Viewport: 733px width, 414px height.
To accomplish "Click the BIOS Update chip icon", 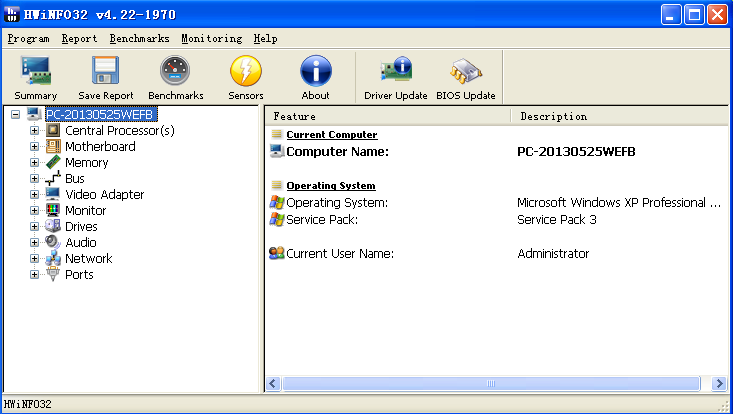I will (466, 78).
